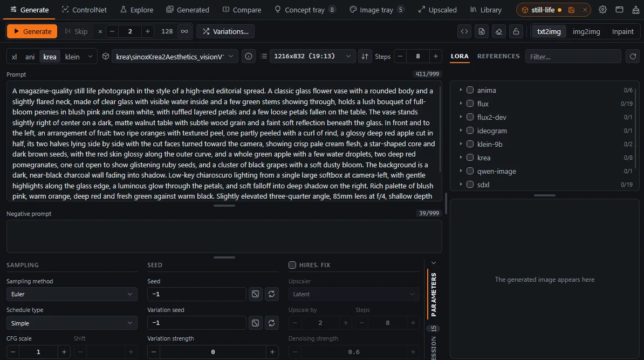Save the still-life preset with the disk icon
This screenshot has width=644, height=360.
tap(571, 10)
